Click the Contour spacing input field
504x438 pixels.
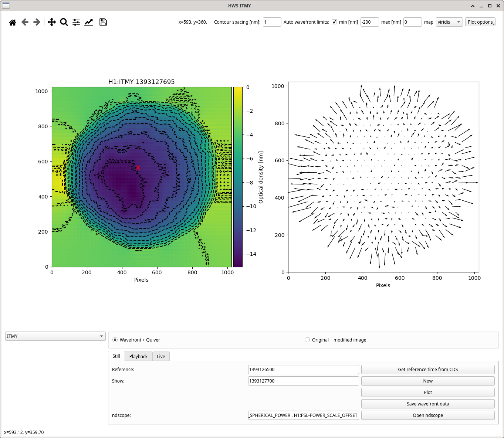(x=272, y=22)
